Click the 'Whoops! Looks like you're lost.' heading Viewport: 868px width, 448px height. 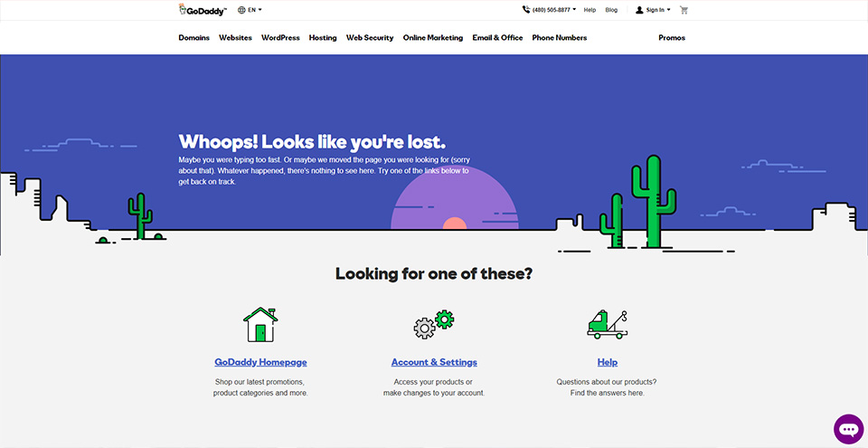pyautogui.click(x=312, y=141)
